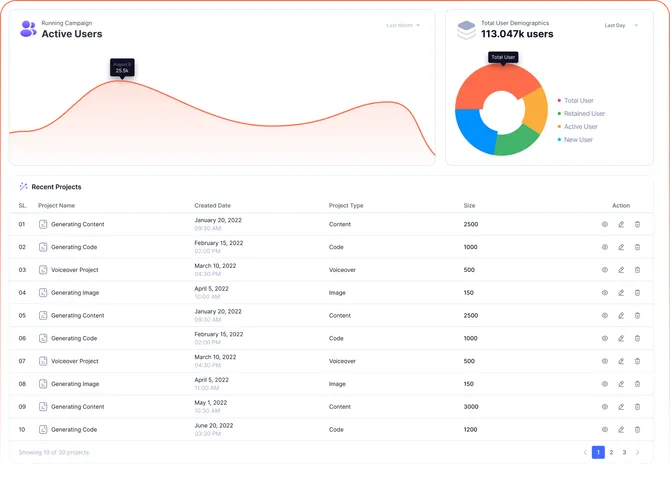Sort by the Project Type column header

(346, 205)
